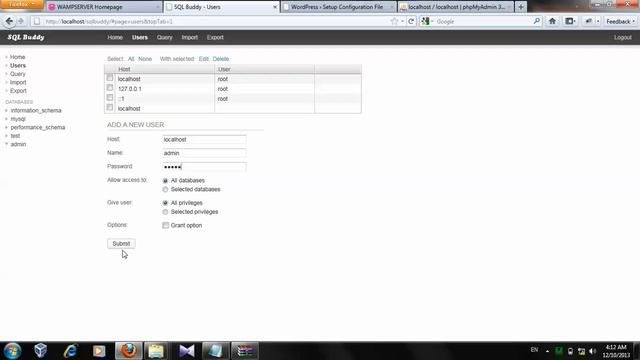Expand the mysql database in sidebar

(7, 119)
